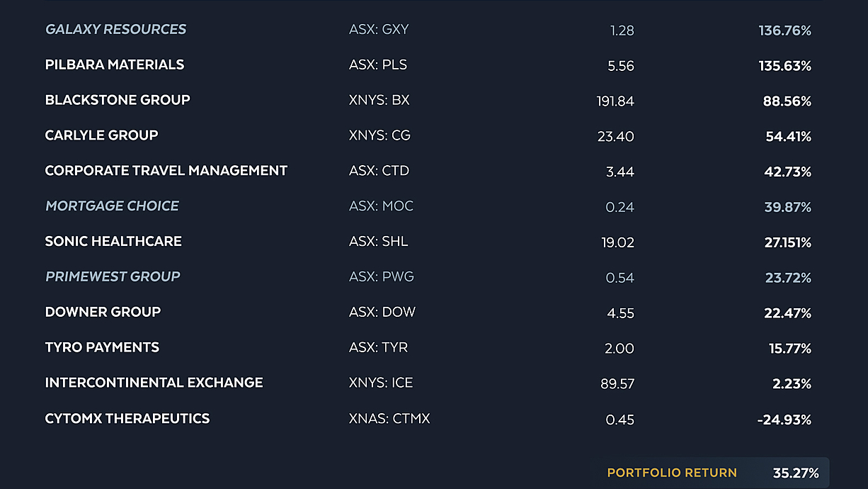Select the Carlyle Group holding
Image resolution: width=868 pixels, height=489 pixels.
[101, 135]
